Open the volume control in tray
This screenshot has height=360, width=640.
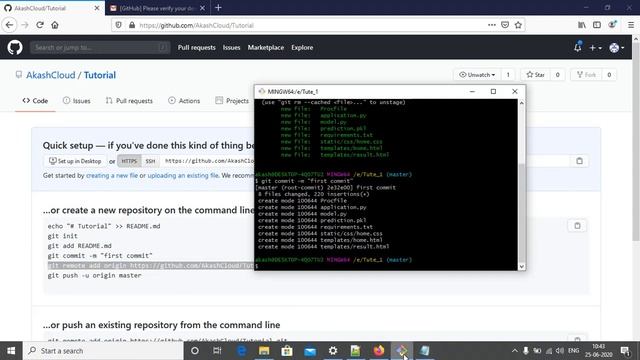[560, 351]
